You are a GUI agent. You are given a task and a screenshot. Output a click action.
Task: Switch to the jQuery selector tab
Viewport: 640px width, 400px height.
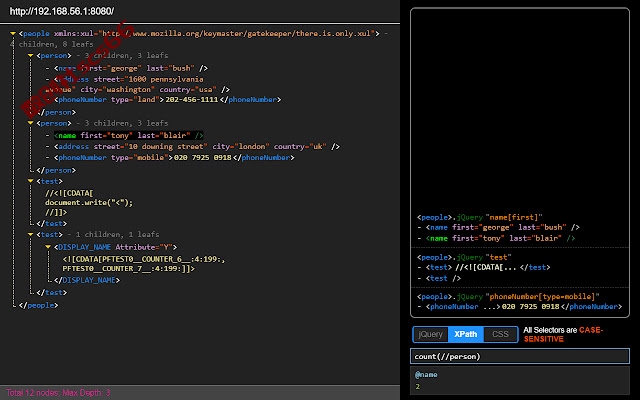(x=431, y=334)
